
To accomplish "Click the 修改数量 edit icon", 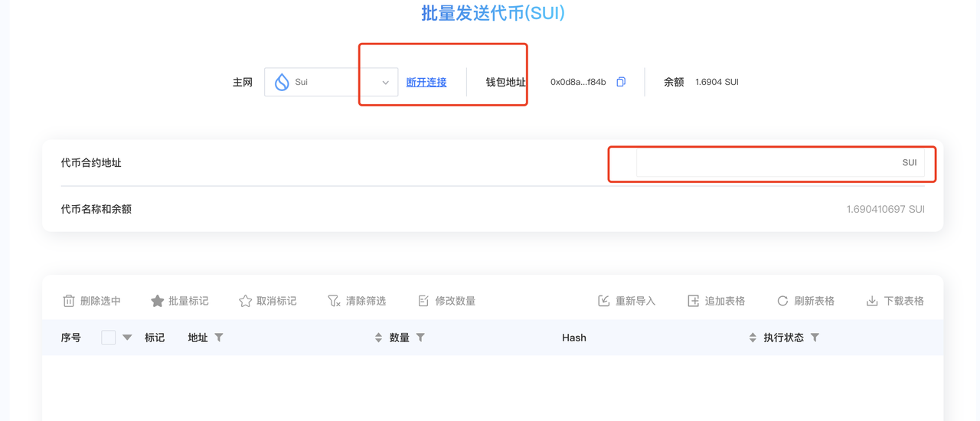I will 423,301.
